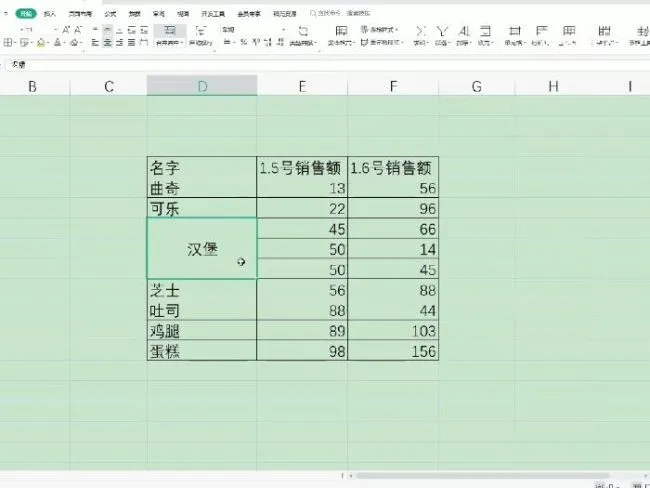The width and height of the screenshot is (650, 488).
Task: Select the cell labeled 蛋糕
Action: coord(202,351)
